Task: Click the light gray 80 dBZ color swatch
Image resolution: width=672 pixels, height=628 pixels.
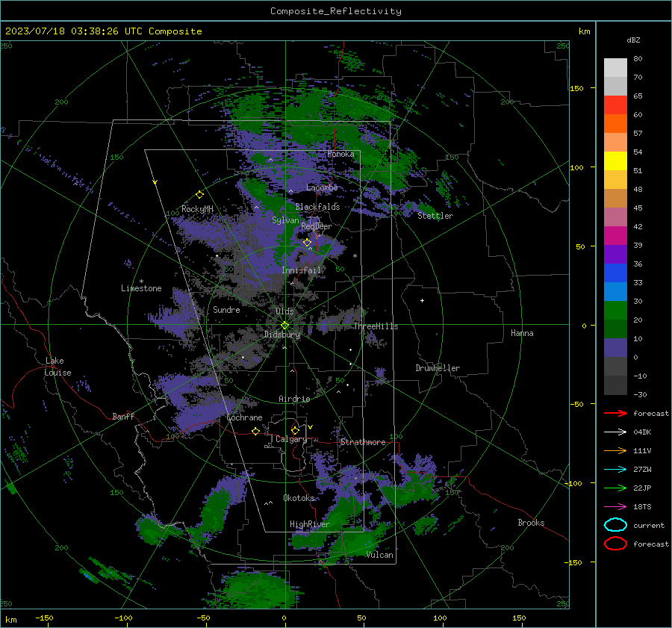Action: point(615,68)
